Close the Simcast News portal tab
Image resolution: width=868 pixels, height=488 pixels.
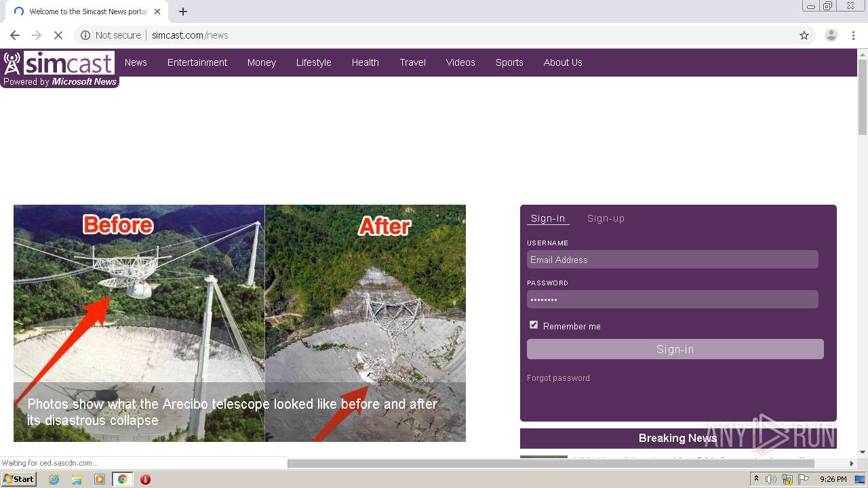point(157,12)
